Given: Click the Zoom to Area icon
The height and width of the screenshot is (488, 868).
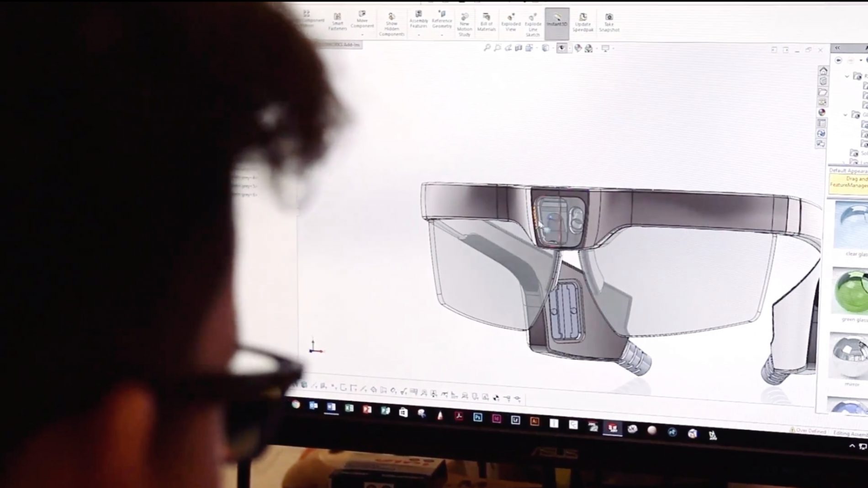Looking at the screenshot, I should point(498,47).
